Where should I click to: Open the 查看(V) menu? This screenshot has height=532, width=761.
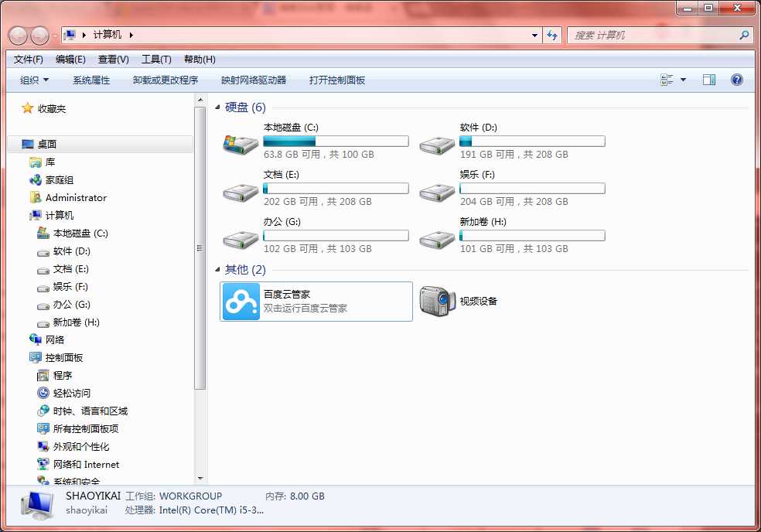pyautogui.click(x=114, y=60)
